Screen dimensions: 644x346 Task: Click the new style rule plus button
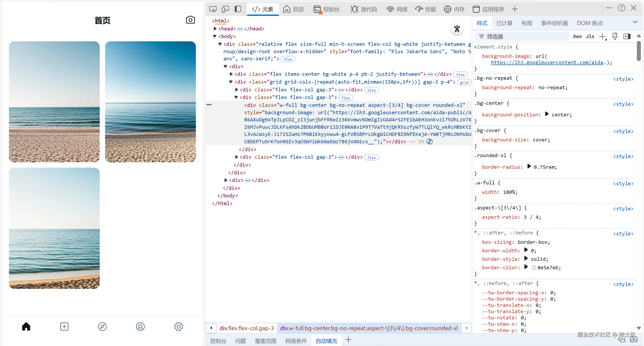[602, 36]
